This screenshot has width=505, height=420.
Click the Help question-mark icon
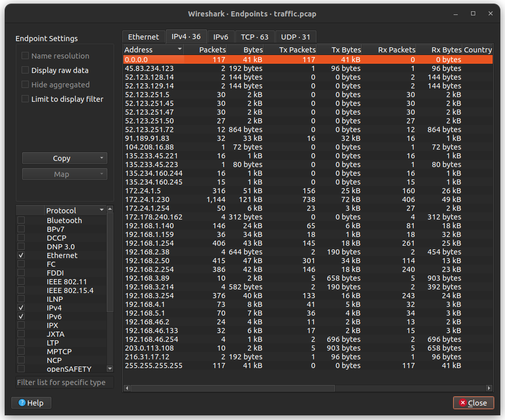21,403
